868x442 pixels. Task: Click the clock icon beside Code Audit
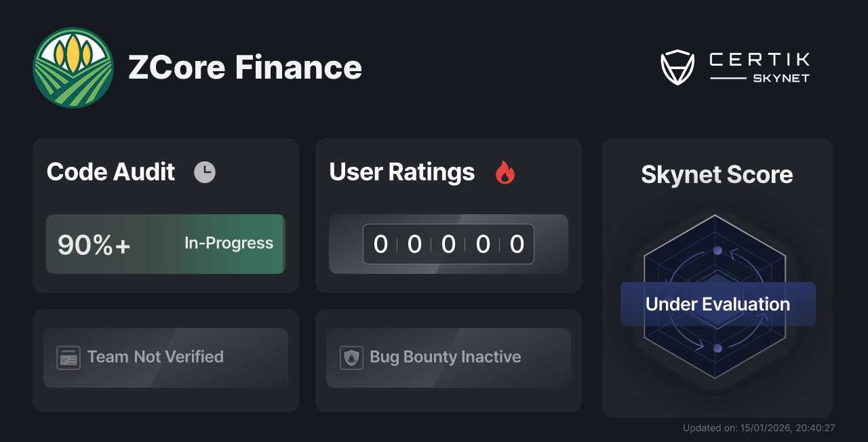205,172
